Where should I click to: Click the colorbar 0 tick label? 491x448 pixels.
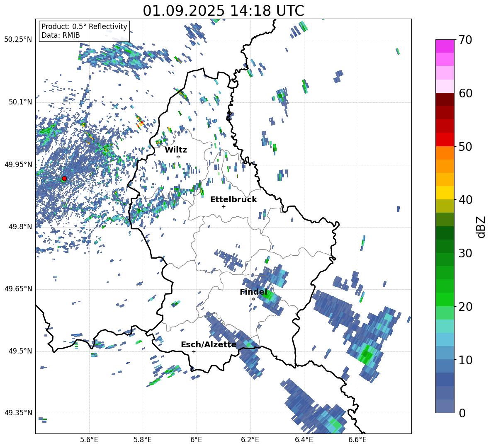[x=462, y=413]
